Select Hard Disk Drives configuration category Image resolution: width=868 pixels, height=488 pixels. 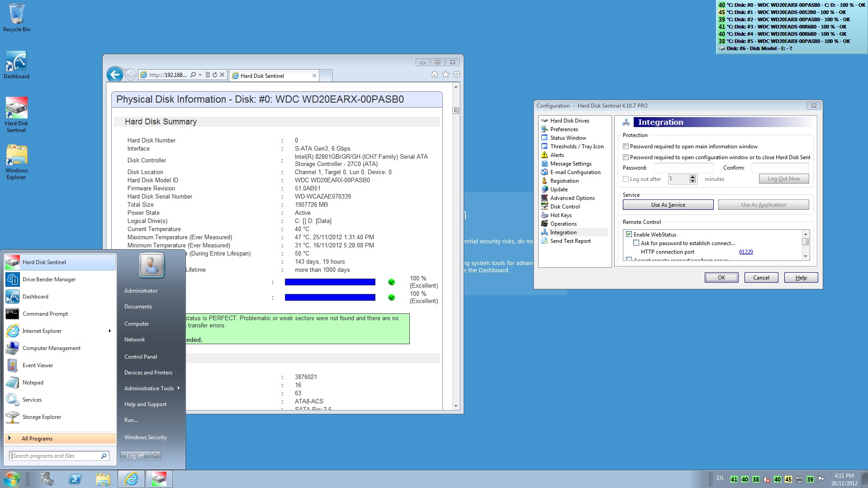pyautogui.click(x=569, y=121)
